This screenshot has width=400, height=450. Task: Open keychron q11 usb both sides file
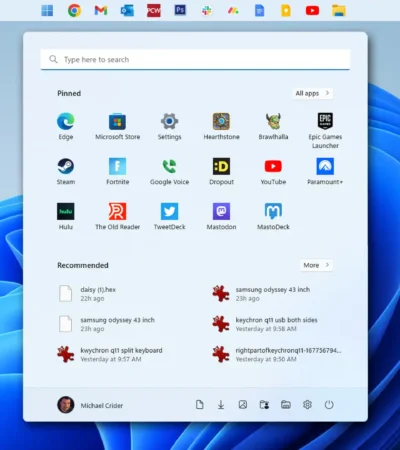tap(265, 324)
